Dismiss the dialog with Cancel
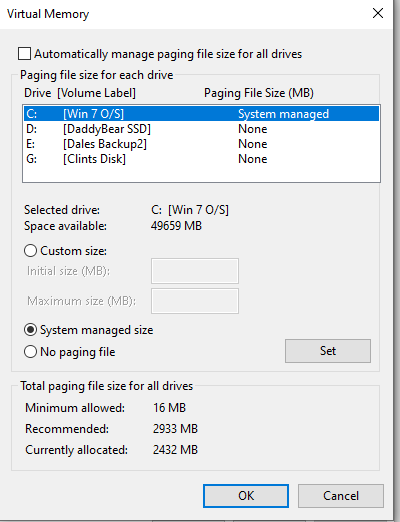The image size is (400, 522). pyautogui.click(x=341, y=496)
